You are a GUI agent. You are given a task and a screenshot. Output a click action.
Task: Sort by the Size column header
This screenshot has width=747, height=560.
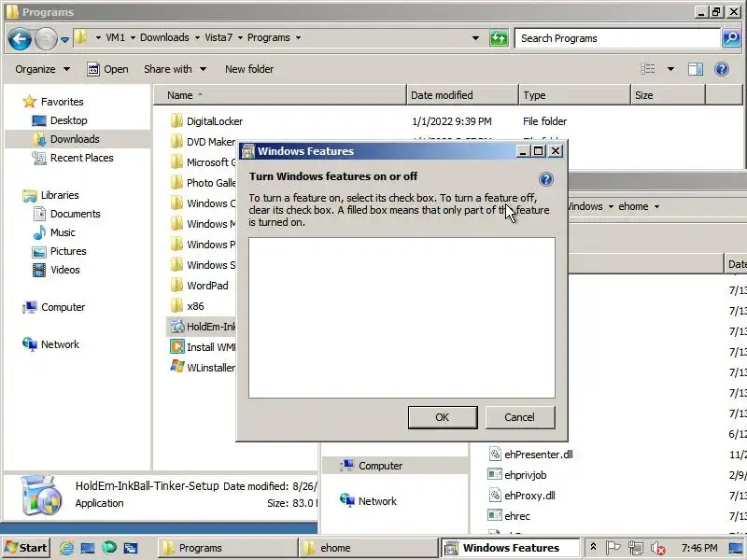pyautogui.click(x=668, y=95)
